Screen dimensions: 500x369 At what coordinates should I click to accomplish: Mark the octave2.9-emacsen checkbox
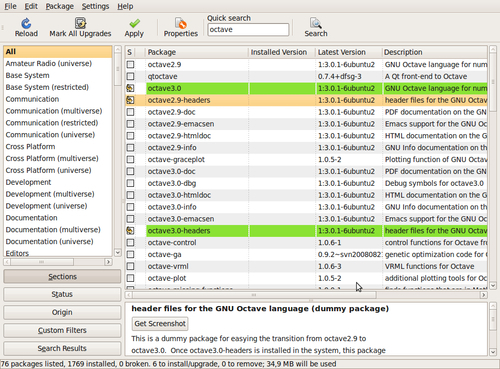point(130,124)
